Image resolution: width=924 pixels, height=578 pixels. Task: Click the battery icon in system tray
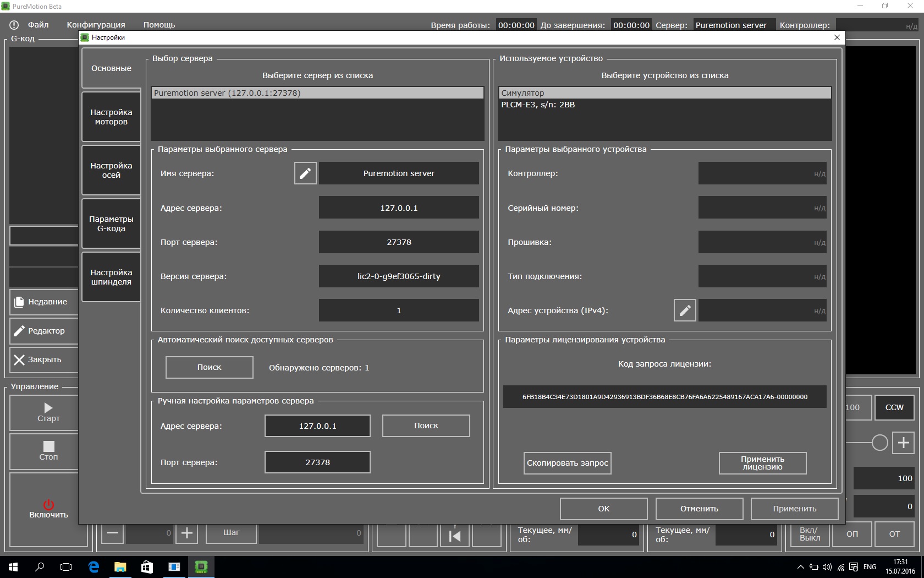click(x=814, y=567)
